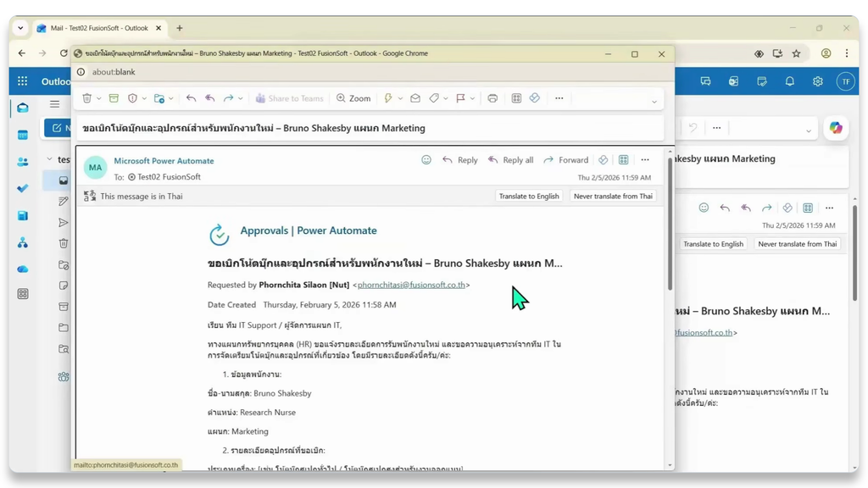Image resolution: width=868 pixels, height=488 pixels.
Task: Open Zoom control in the message toolbar
Action: tap(353, 98)
